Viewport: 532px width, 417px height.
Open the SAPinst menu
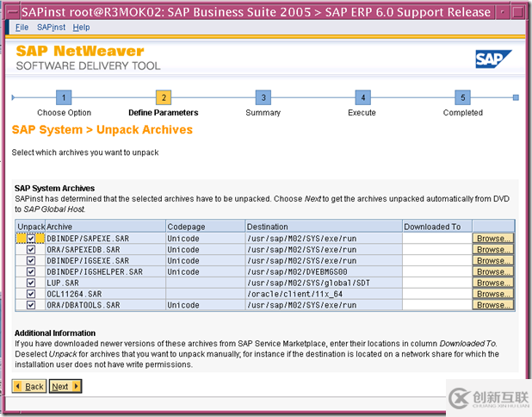pyautogui.click(x=52, y=28)
